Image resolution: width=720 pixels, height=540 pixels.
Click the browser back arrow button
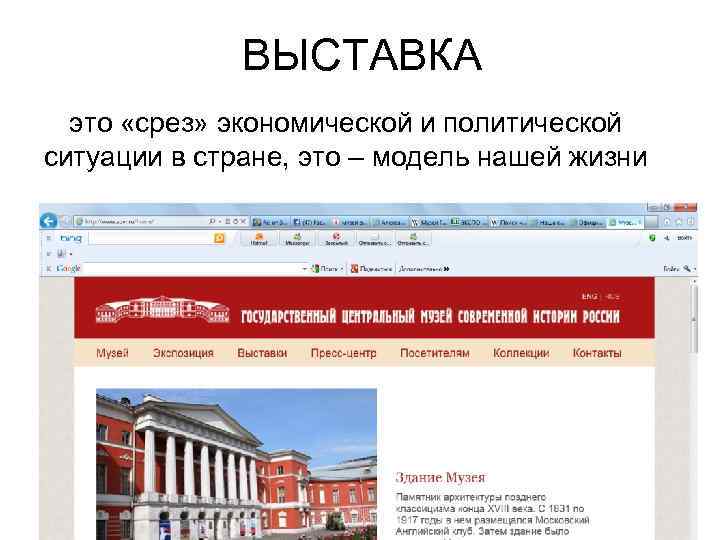pyautogui.click(x=48, y=221)
